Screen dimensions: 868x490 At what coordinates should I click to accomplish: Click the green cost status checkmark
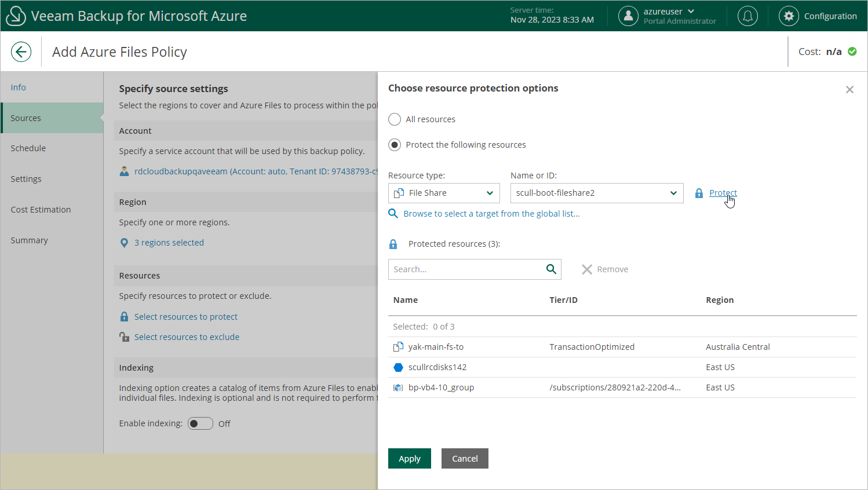tap(852, 52)
